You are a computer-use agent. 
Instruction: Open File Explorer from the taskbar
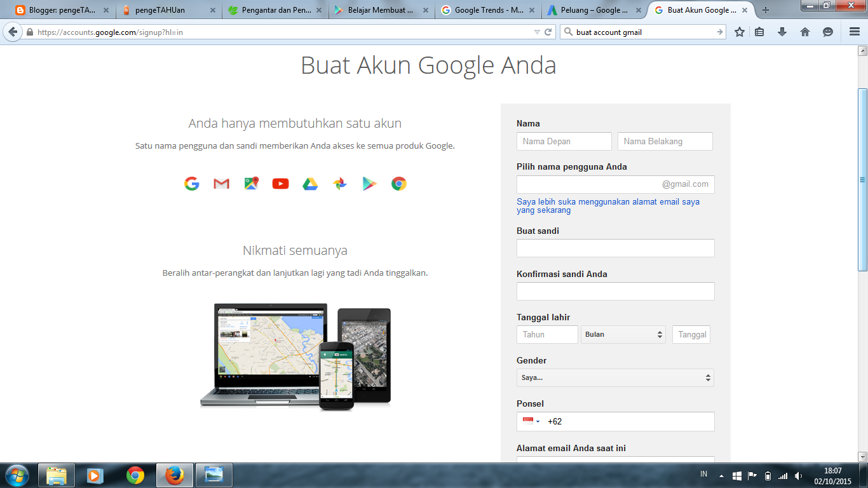pyautogui.click(x=57, y=475)
